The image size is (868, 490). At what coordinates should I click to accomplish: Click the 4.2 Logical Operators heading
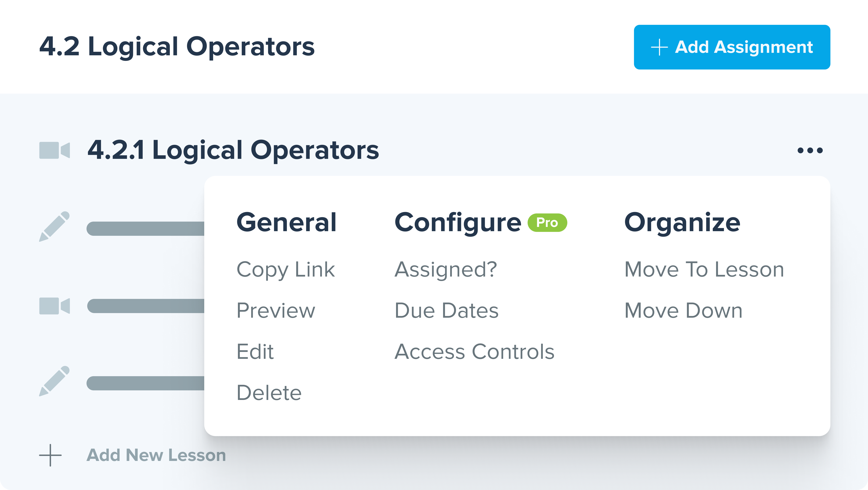pos(177,47)
